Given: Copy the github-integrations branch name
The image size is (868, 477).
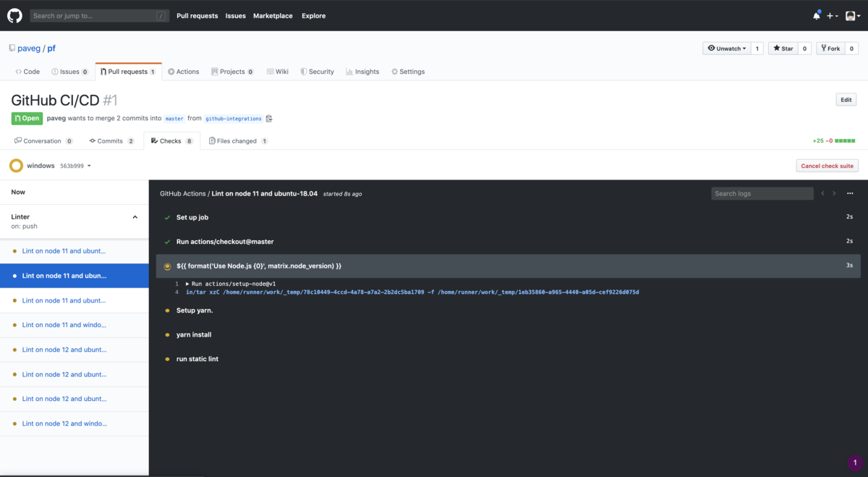Looking at the screenshot, I should [x=269, y=119].
